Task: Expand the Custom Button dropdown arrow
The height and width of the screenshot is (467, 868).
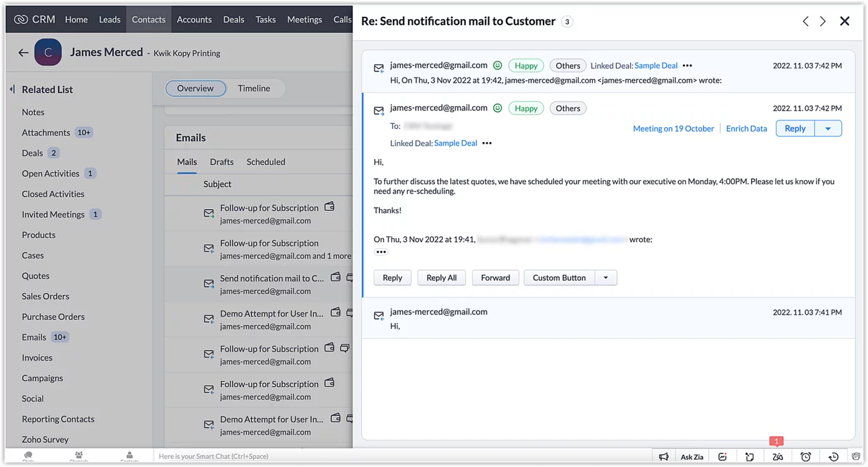Action: 606,278
